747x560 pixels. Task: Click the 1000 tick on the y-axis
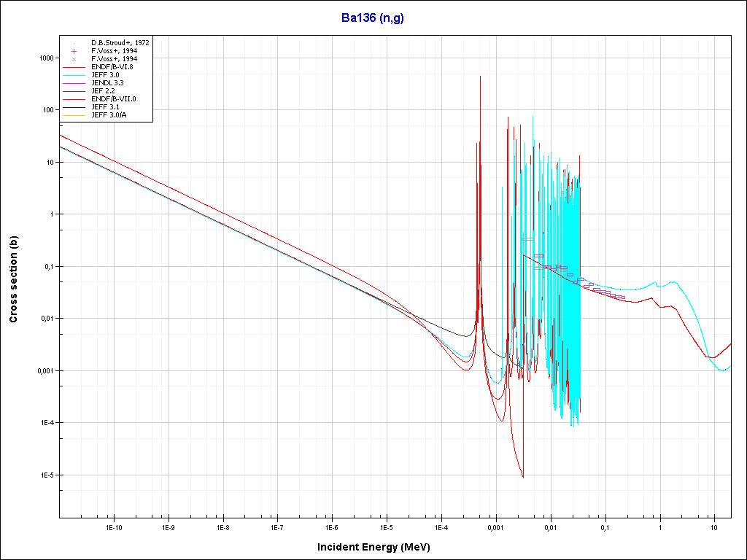tap(45, 58)
